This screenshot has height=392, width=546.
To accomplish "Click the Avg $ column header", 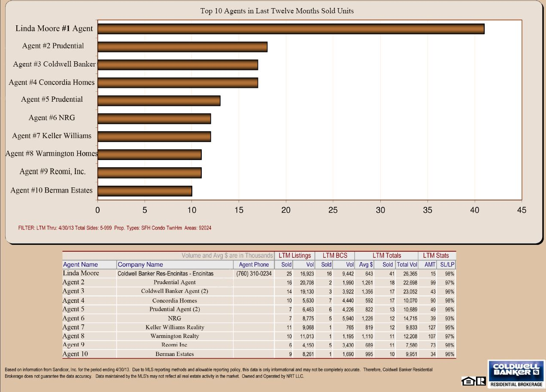I will click(x=366, y=265).
